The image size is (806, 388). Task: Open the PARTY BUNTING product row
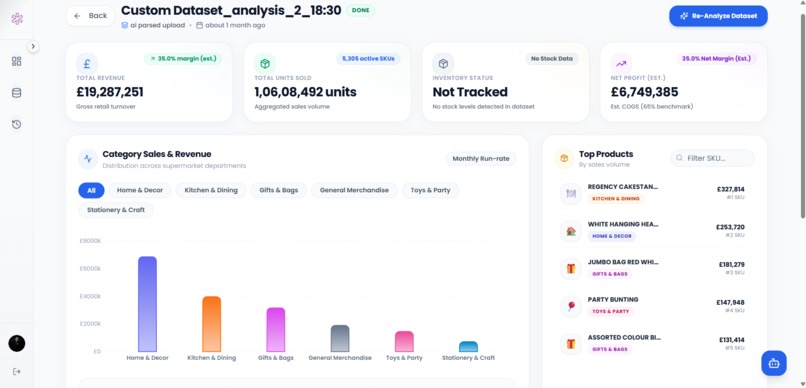(x=653, y=306)
